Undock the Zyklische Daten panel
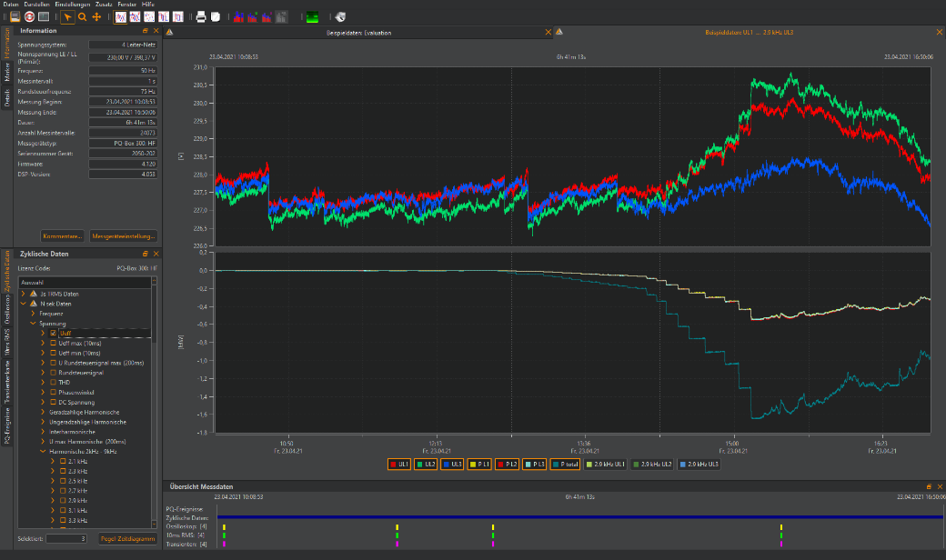This screenshot has height=560, width=946. (146, 254)
